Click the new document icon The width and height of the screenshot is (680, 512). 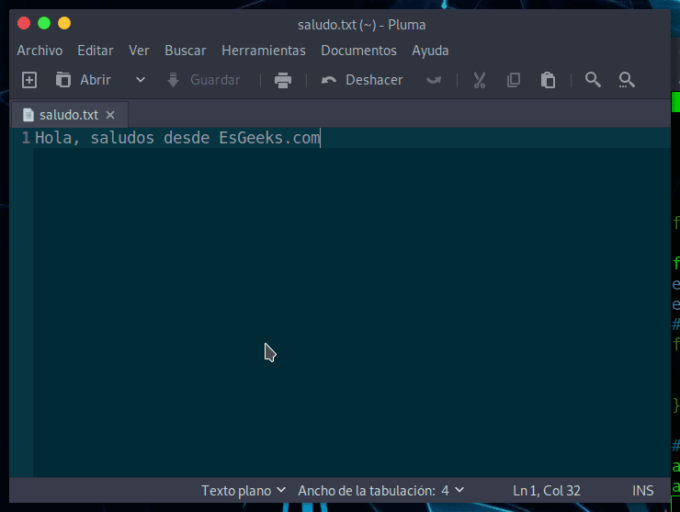point(29,80)
